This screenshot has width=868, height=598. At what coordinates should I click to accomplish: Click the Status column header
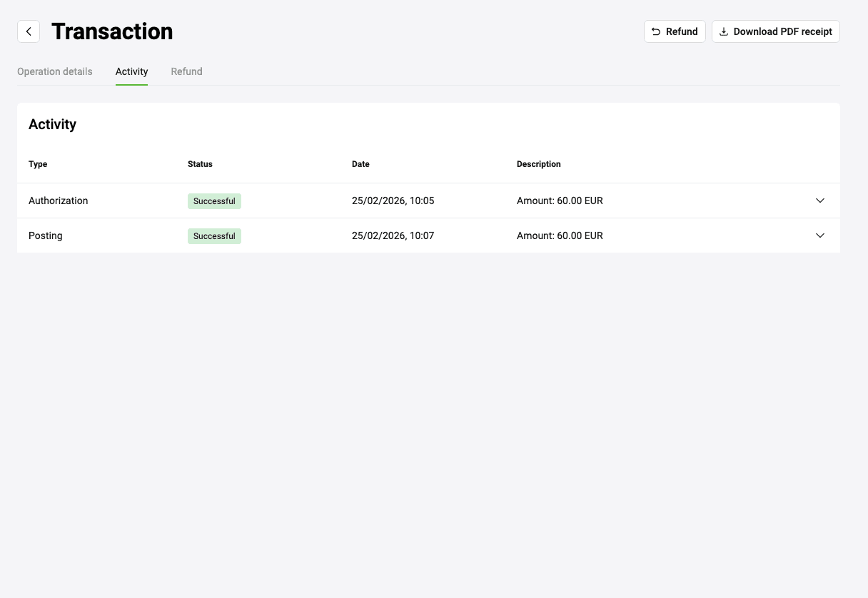[200, 164]
